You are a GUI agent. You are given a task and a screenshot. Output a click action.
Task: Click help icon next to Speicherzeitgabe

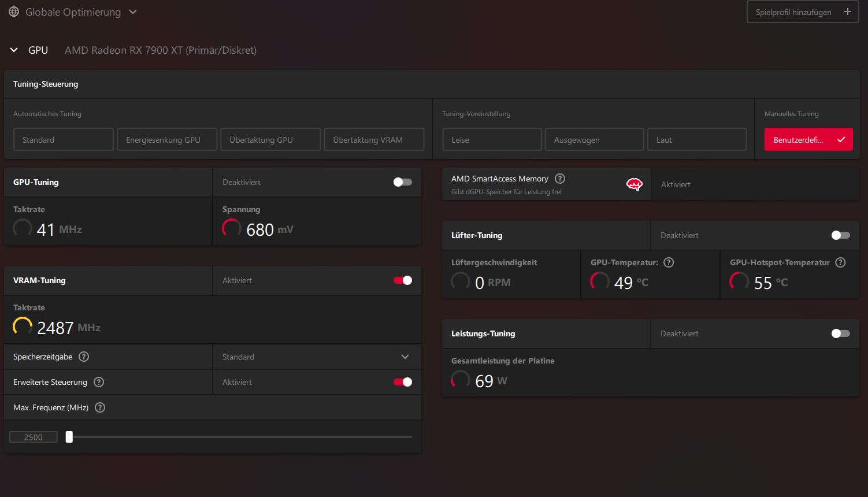tap(84, 357)
